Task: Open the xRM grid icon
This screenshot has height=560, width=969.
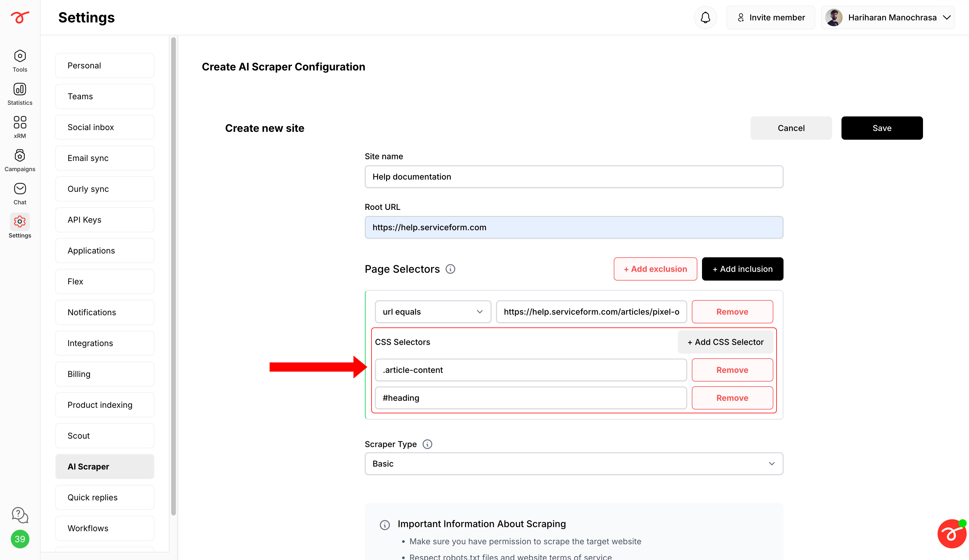Action: pyautogui.click(x=20, y=122)
